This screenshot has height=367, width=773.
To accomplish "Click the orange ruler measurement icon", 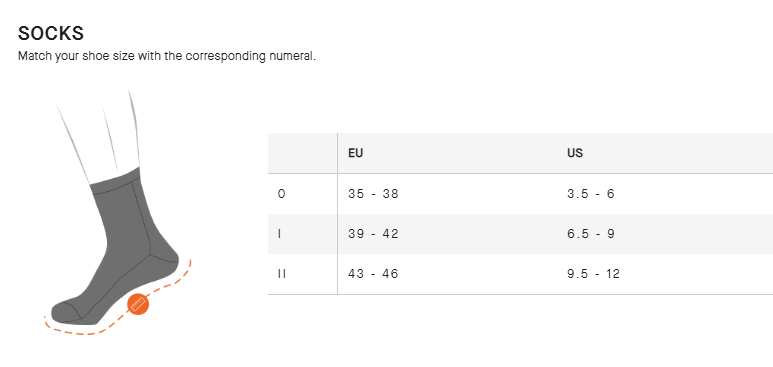I will (x=138, y=304).
